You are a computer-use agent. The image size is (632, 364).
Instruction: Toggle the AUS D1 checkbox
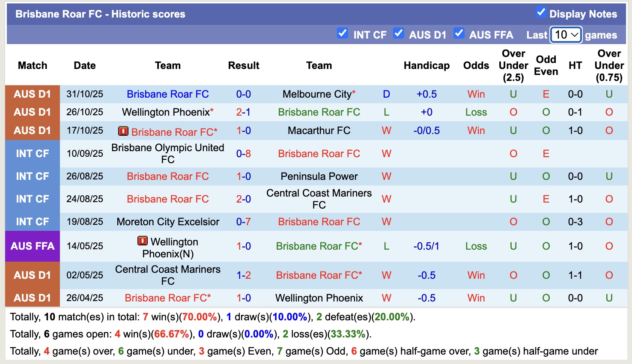click(x=399, y=33)
